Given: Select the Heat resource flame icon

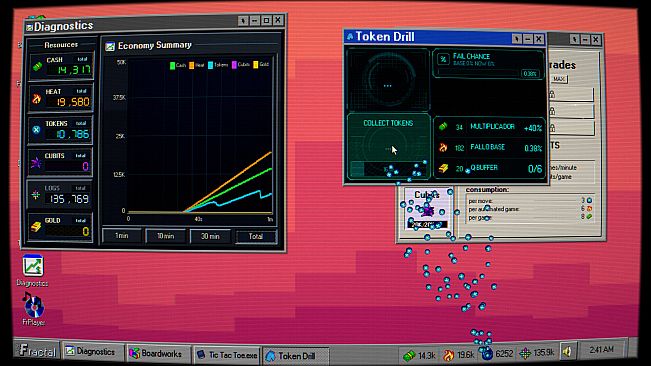Looking at the screenshot, I should pyautogui.click(x=37, y=98).
